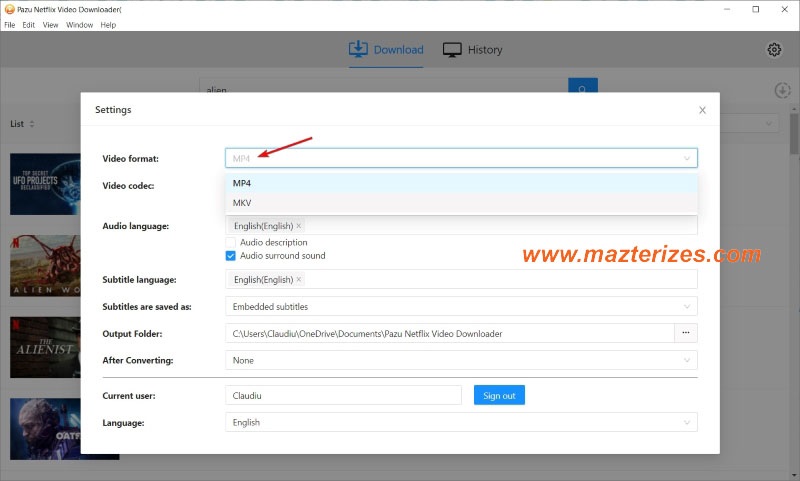The width and height of the screenshot is (800, 481).
Task: Click the Subtitle language field
Action: click(x=461, y=280)
